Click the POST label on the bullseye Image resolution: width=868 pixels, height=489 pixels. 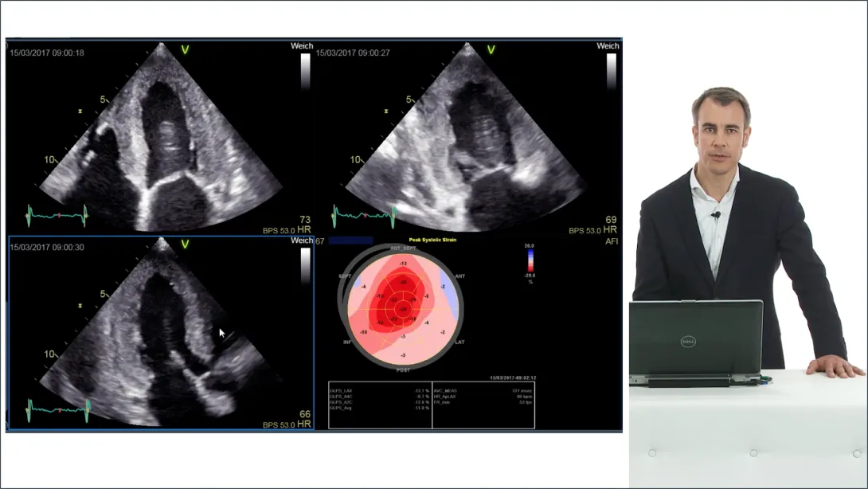click(x=403, y=370)
